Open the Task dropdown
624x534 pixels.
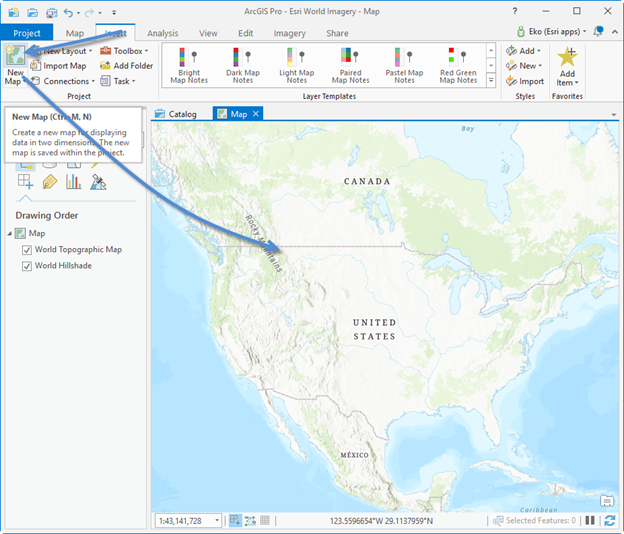tap(134, 81)
